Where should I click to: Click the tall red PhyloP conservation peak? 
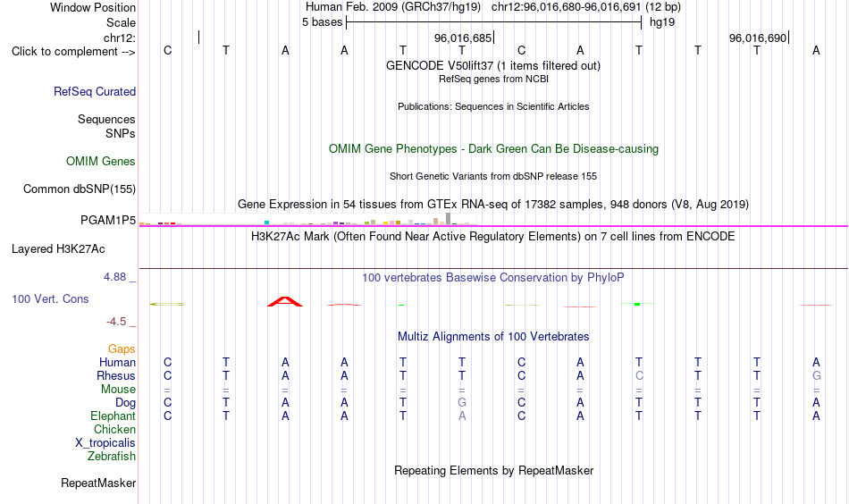click(x=285, y=301)
